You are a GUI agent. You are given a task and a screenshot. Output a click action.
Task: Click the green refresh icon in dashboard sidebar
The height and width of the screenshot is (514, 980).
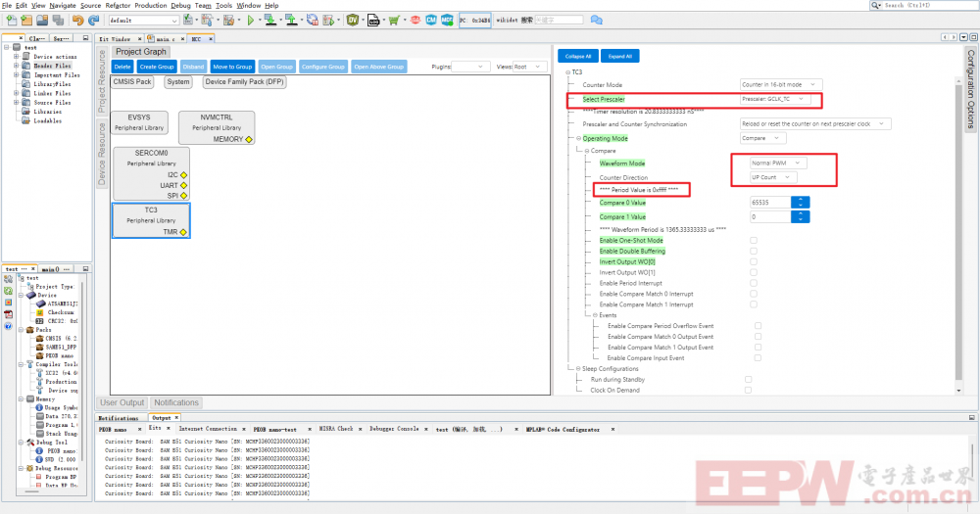(8, 291)
